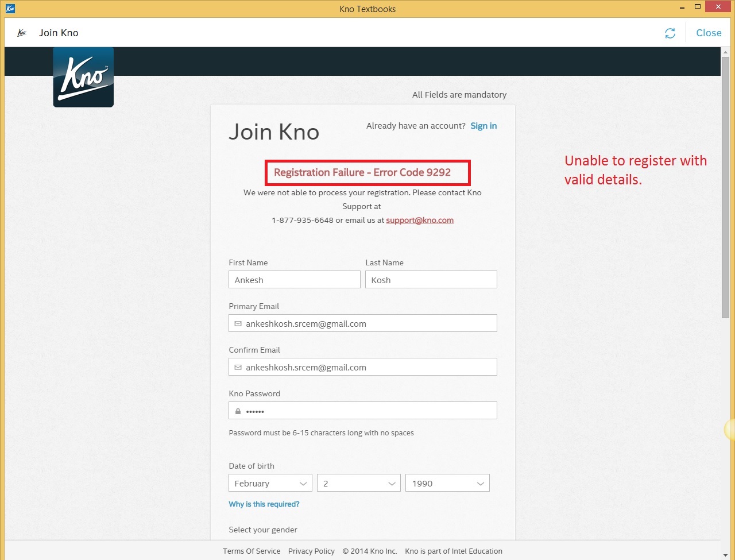Open Privacy Policy link
This screenshot has height=560, width=735.
311,551
